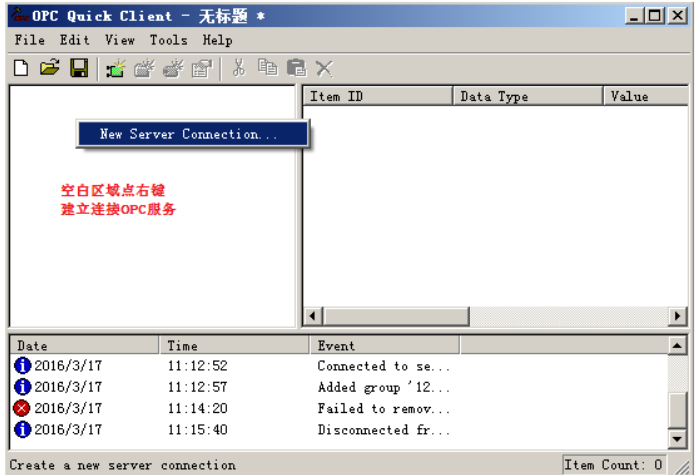Click the OPC app icon in title bar

[x=20, y=15]
